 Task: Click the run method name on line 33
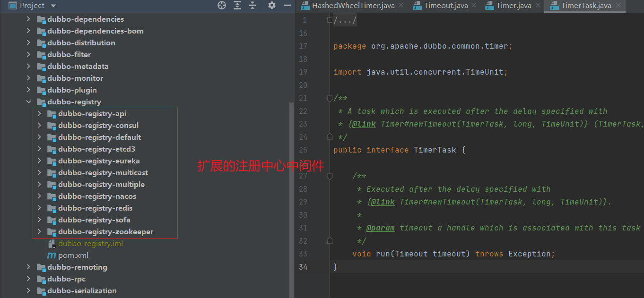point(383,254)
